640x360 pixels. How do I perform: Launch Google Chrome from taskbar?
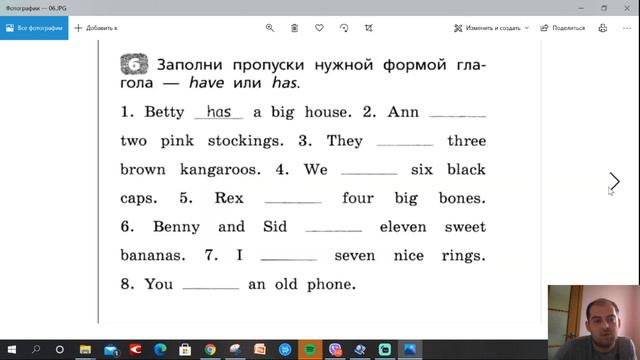click(x=210, y=349)
